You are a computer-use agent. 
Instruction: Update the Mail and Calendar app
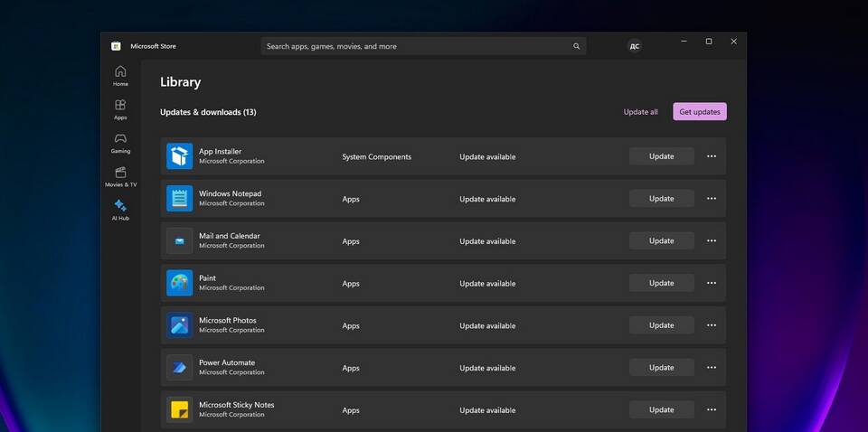pyautogui.click(x=661, y=241)
